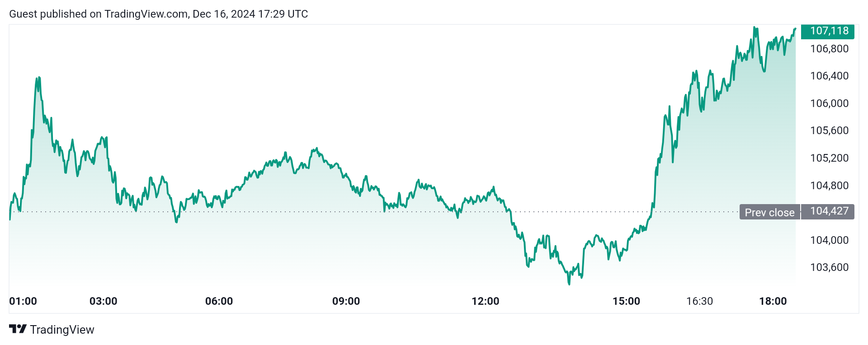Click the 16:30 time marker
The height and width of the screenshot is (345, 868).
point(699,301)
